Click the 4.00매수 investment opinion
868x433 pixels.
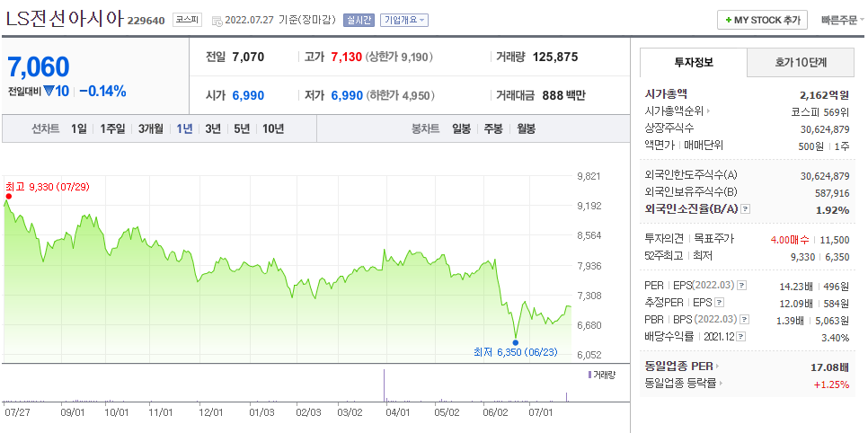point(790,240)
